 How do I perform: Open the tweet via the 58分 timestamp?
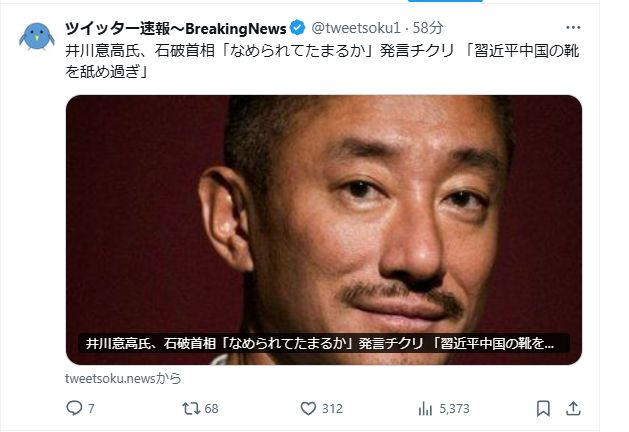[428, 28]
